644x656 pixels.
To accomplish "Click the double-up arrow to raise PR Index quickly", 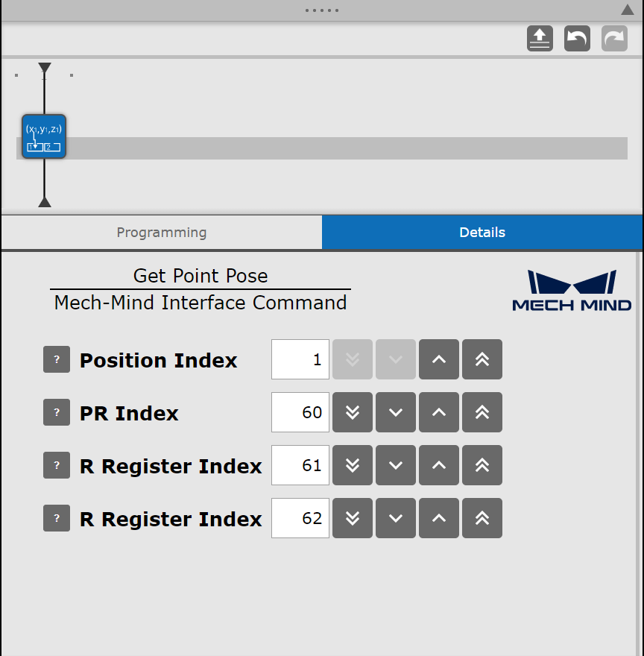I will tap(482, 412).
